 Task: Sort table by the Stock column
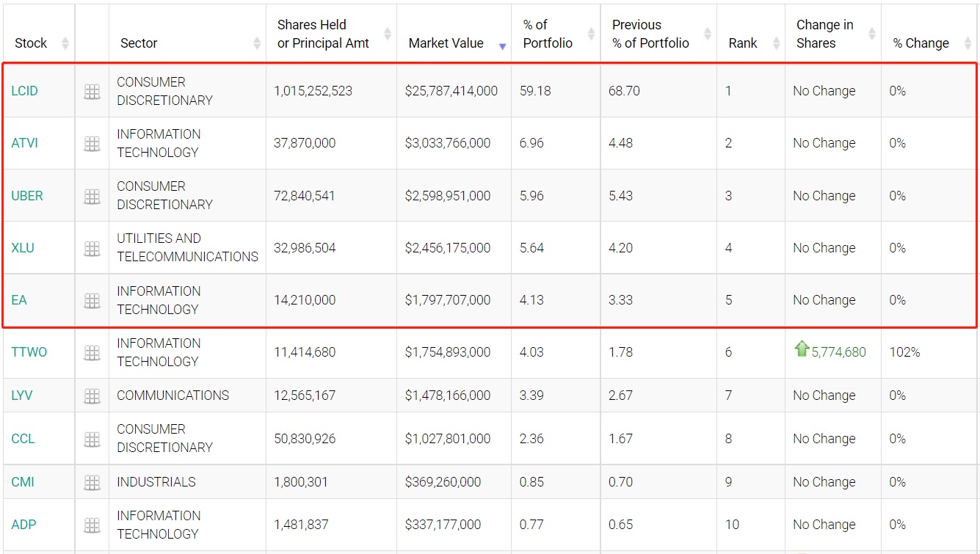(31, 43)
